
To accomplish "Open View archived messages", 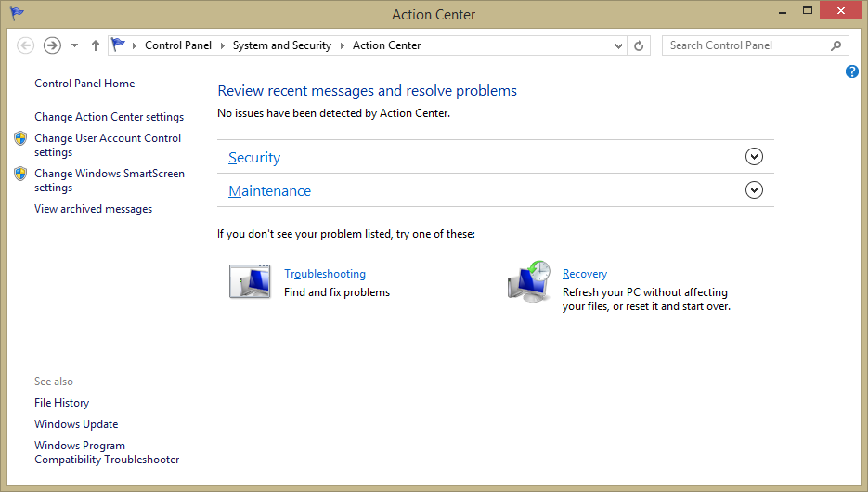I will (x=93, y=209).
